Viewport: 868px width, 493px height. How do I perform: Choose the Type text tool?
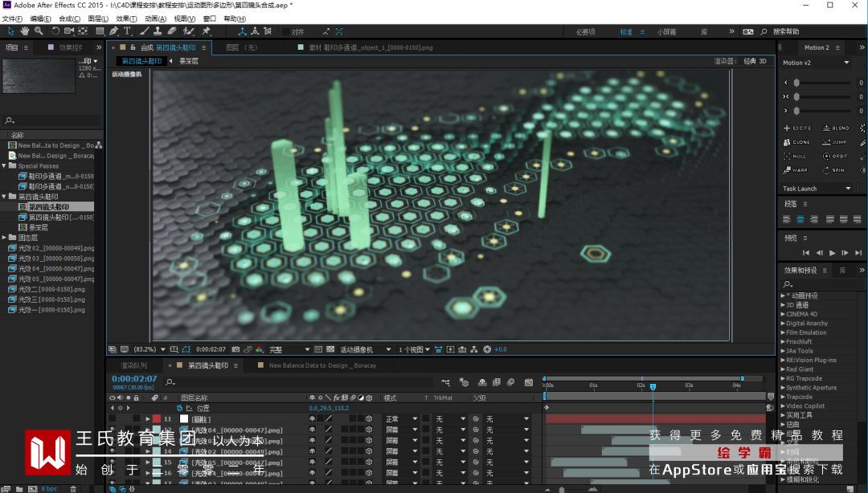127,31
